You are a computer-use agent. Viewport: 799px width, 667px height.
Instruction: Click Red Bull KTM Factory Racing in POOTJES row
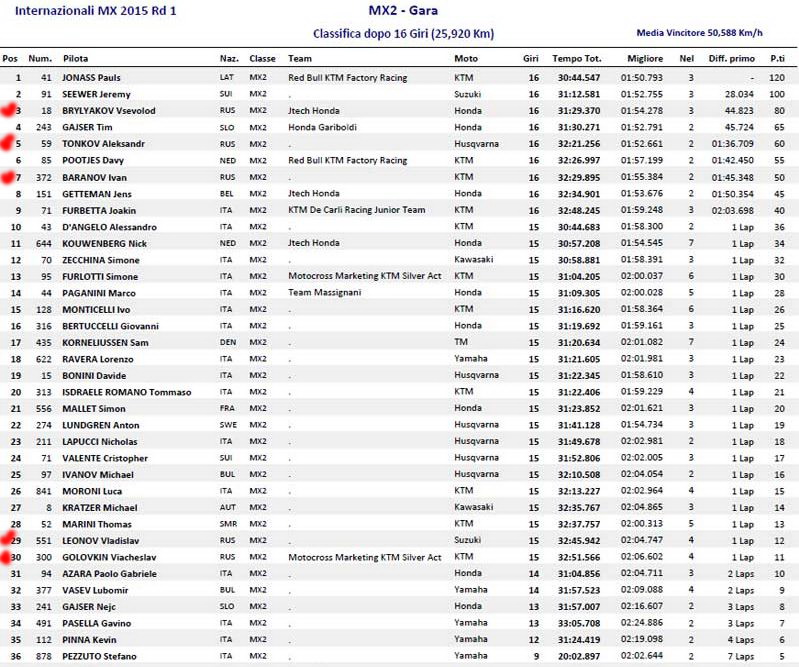pyautogui.click(x=347, y=160)
